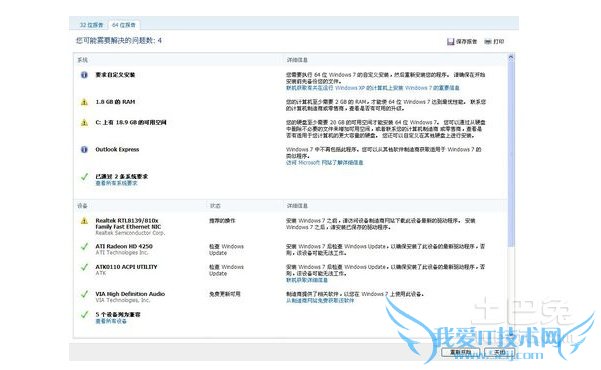Click green check beside ATK0110 ACPI UTILITY
The width and height of the screenshot is (601, 370).
pos(84,267)
